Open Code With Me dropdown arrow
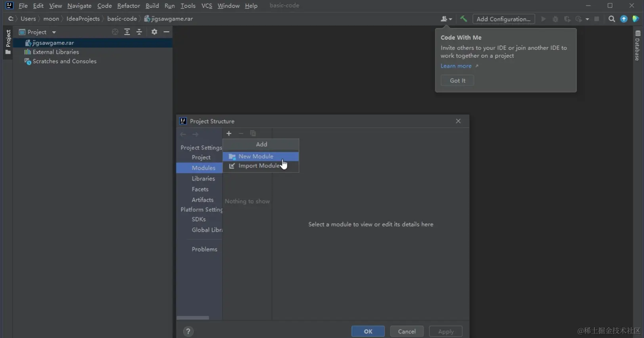The width and height of the screenshot is (644, 338). 451,19
